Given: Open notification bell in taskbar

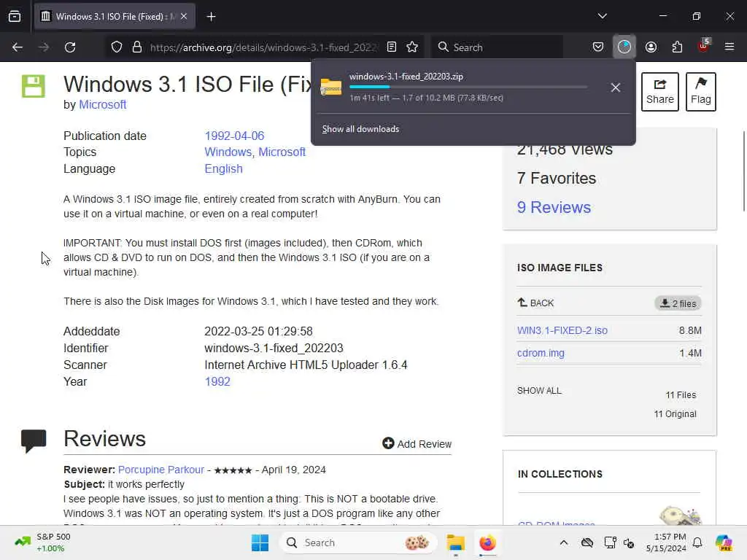Looking at the screenshot, I should pyautogui.click(x=697, y=542).
